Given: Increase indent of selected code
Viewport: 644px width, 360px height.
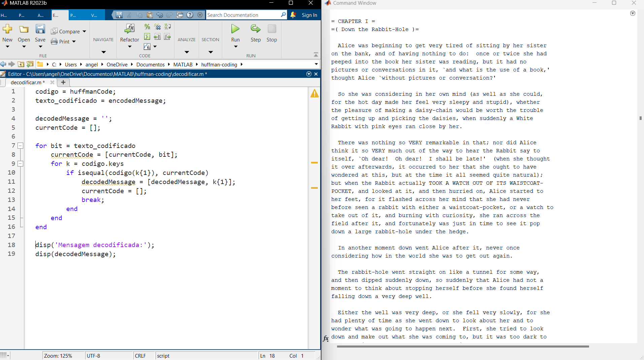Looking at the screenshot, I should point(157,36).
